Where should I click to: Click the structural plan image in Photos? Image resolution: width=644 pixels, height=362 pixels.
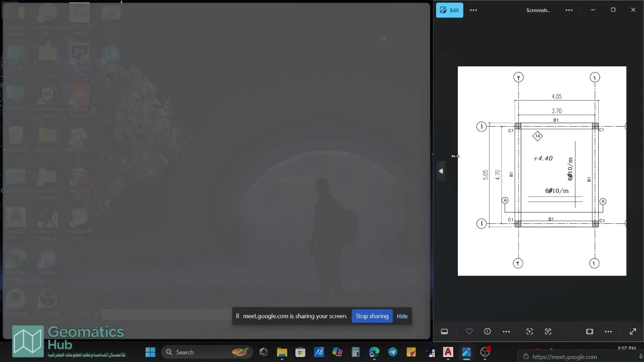(x=542, y=171)
